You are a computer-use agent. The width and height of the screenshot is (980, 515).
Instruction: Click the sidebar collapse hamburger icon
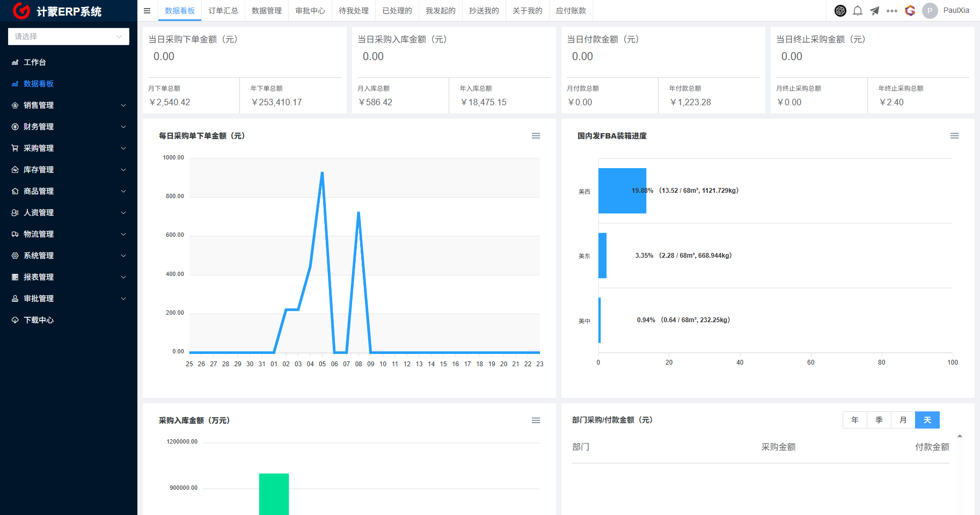pyautogui.click(x=147, y=11)
